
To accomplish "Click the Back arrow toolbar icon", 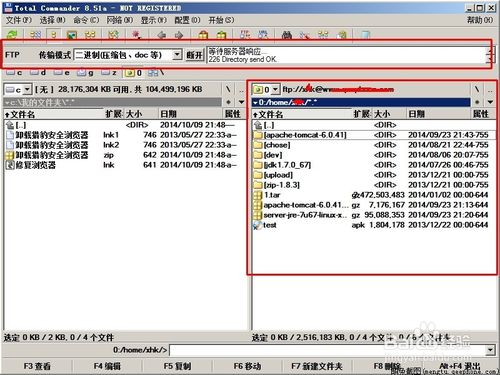I will [162, 34].
